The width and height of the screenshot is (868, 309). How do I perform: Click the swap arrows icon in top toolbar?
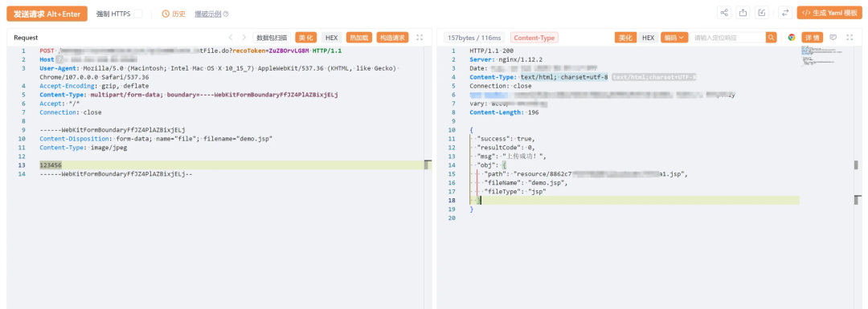(785, 14)
